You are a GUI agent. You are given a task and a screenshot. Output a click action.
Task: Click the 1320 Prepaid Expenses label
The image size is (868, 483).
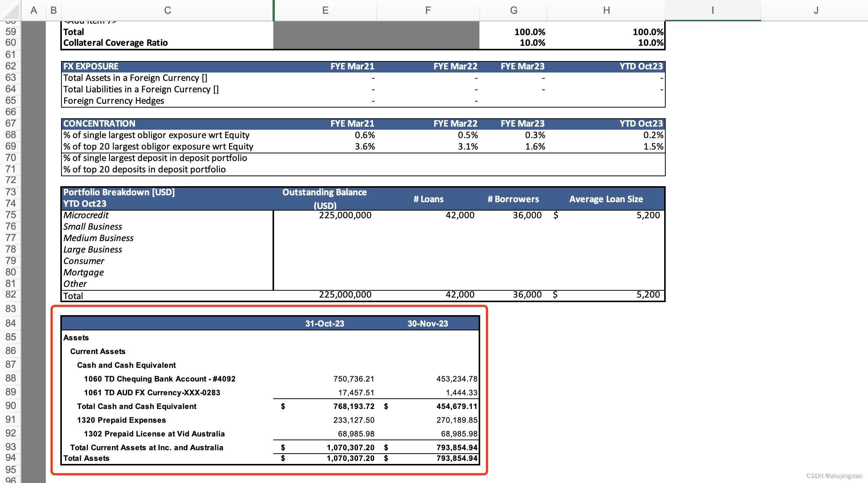tap(121, 420)
